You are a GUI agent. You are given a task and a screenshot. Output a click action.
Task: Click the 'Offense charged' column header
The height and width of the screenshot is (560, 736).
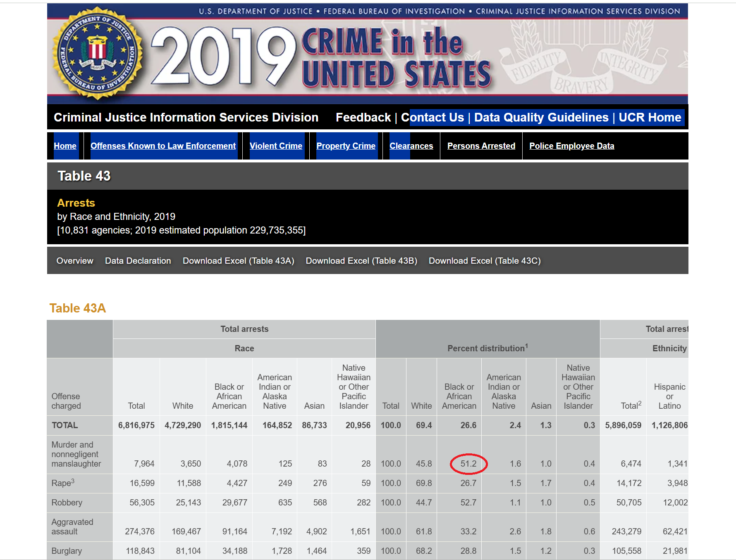coord(66,401)
